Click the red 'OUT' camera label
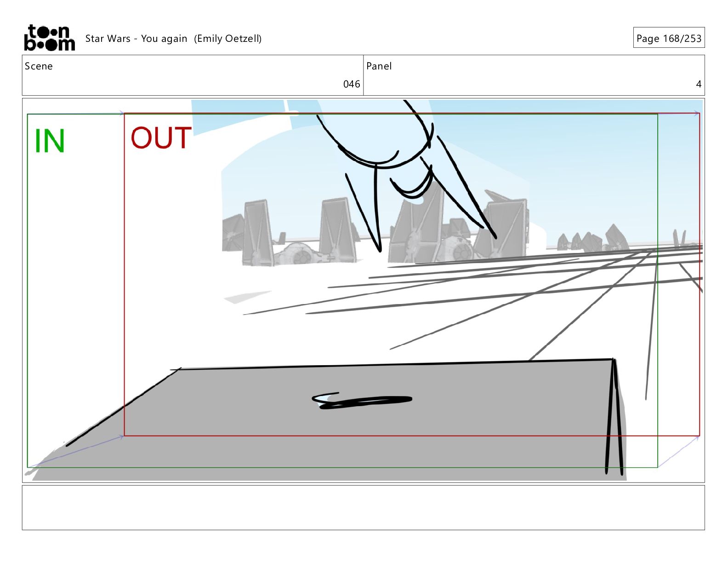Image resolution: width=728 pixels, height=563 pixels. click(161, 138)
